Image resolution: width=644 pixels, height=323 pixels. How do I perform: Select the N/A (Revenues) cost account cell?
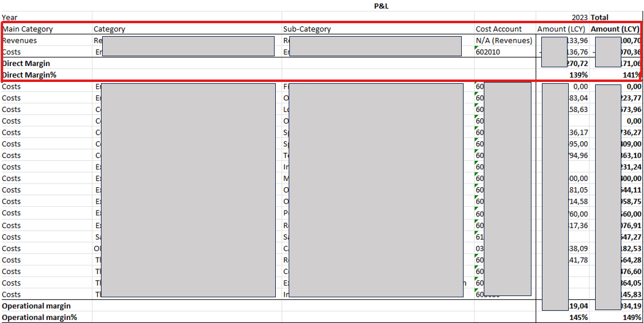pos(504,41)
